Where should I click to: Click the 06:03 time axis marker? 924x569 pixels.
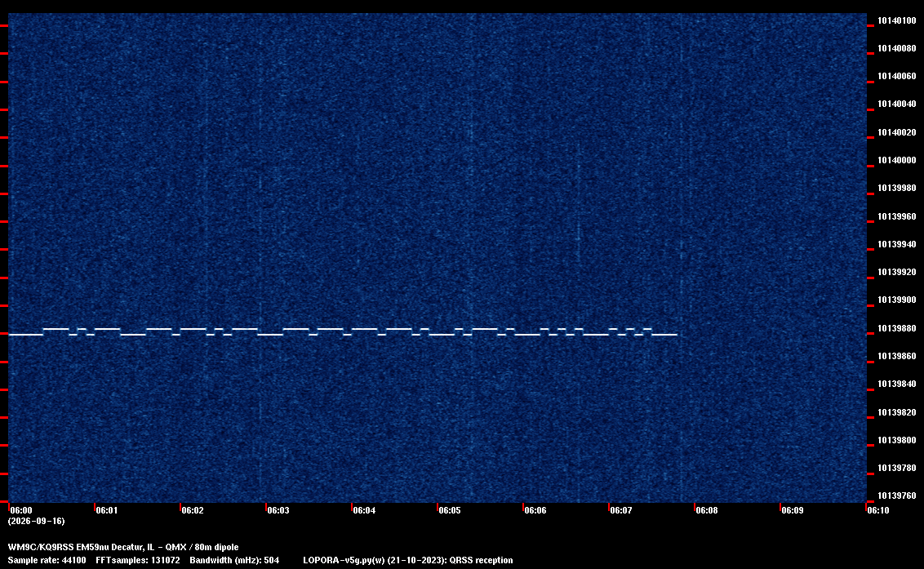point(278,510)
